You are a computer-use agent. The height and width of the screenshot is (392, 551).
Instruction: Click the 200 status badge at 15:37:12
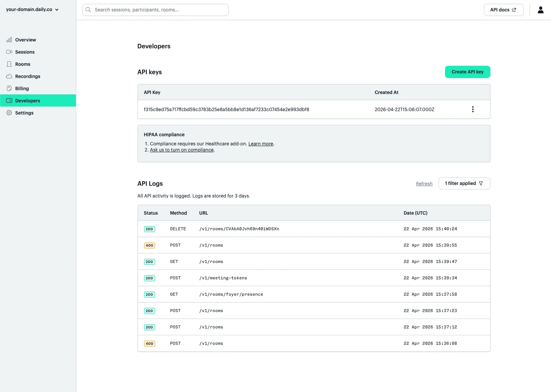click(149, 327)
